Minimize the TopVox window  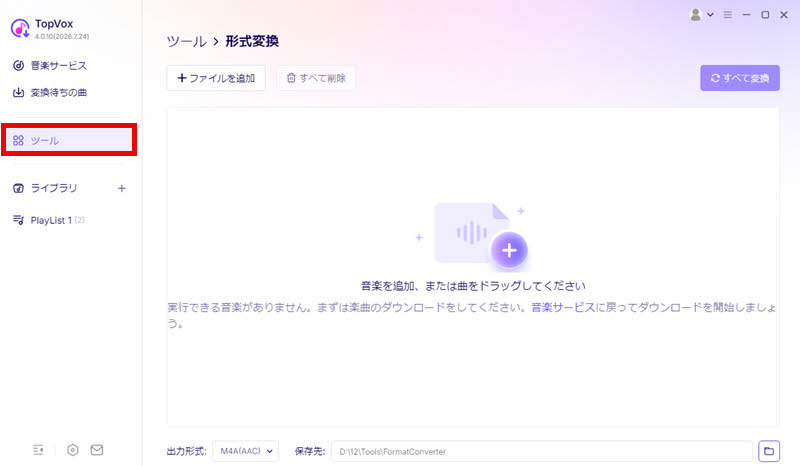pos(746,15)
